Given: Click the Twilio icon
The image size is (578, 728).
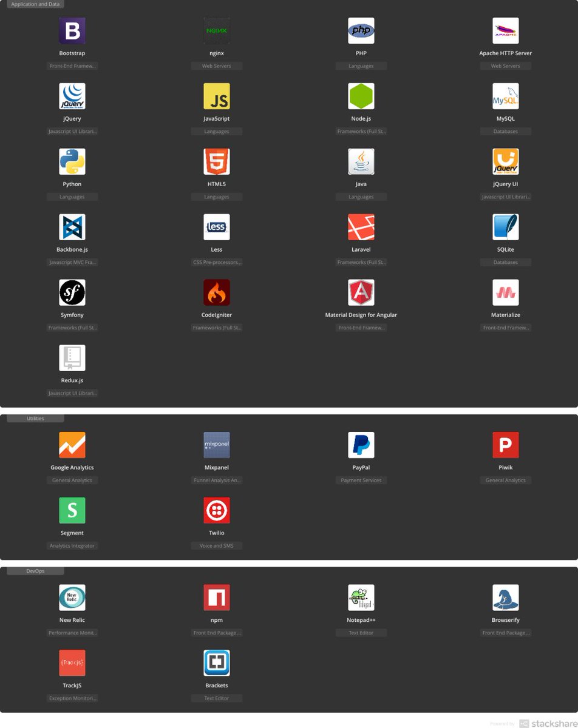Looking at the screenshot, I should pyautogui.click(x=217, y=510).
